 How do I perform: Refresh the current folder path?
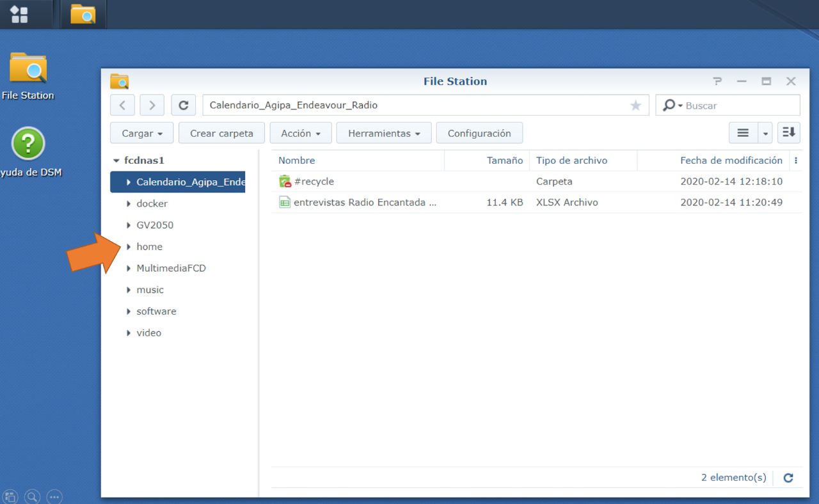point(184,106)
